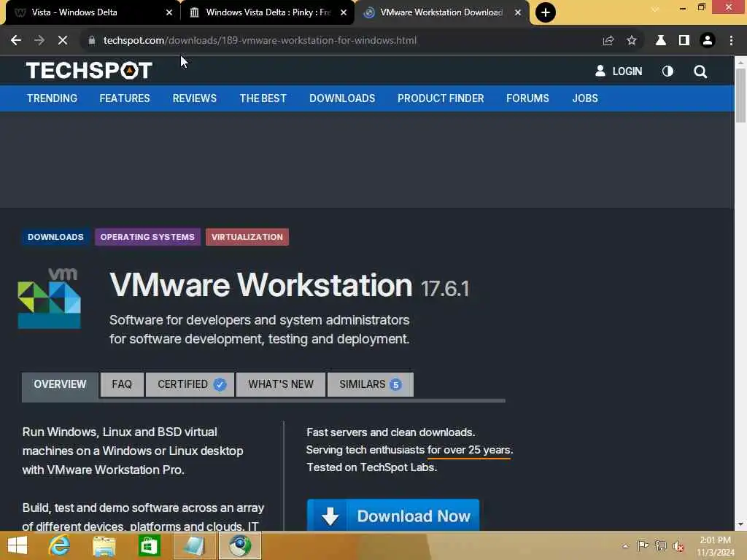Screen dimensions: 747x560
Task: Stop loading the page
Action: pos(63,41)
